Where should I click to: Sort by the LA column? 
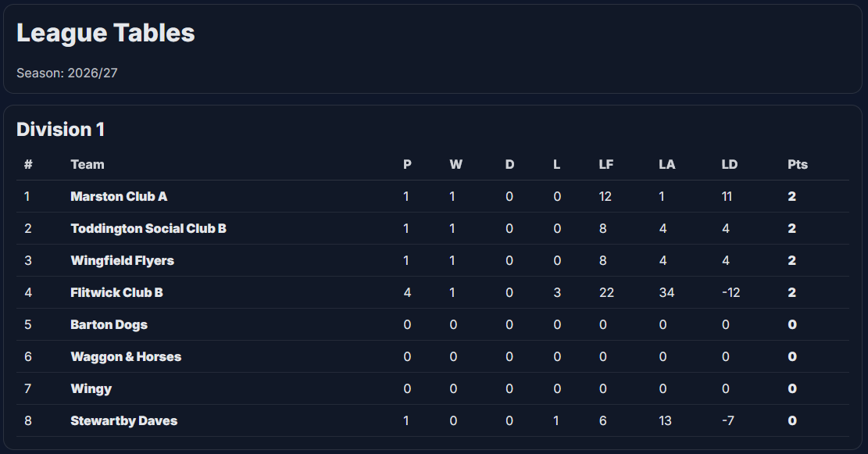[x=666, y=164]
